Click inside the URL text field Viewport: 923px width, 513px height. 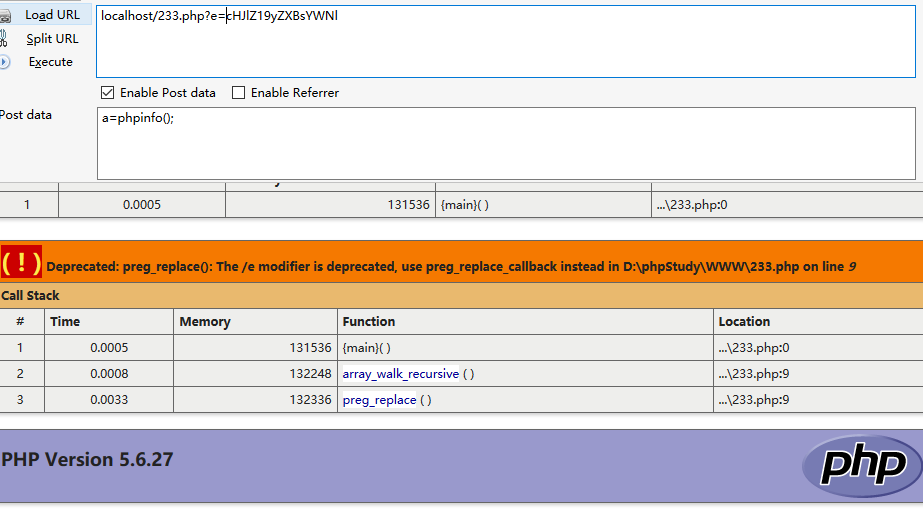tap(500, 40)
